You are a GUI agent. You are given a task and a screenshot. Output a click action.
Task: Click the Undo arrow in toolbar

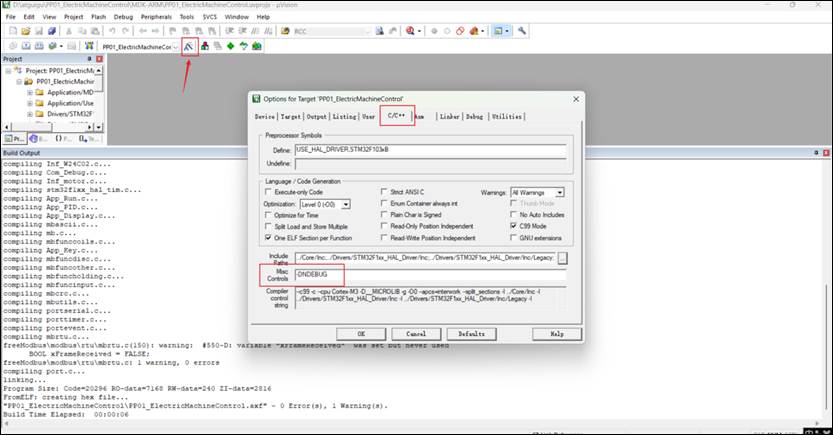coord(112,31)
